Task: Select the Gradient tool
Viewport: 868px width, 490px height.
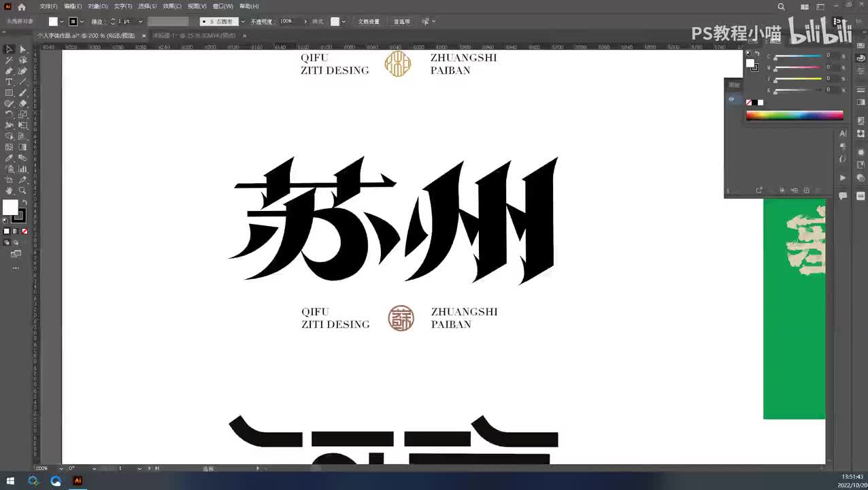Action: tap(22, 147)
